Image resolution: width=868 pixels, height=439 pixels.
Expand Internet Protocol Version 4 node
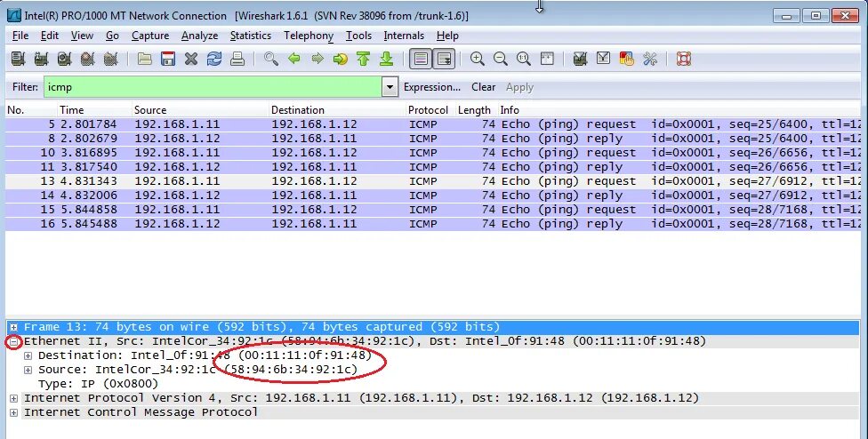point(14,398)
